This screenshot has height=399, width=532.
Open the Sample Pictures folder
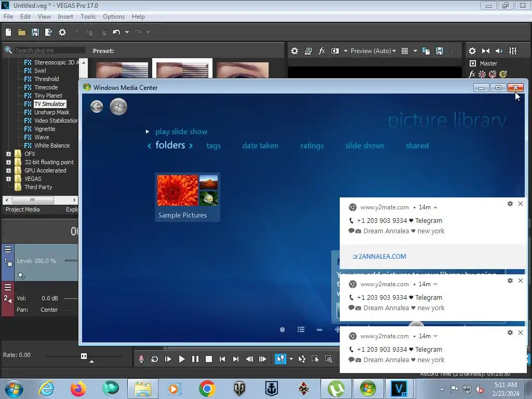pyautogui.click(x=187, y=197)
